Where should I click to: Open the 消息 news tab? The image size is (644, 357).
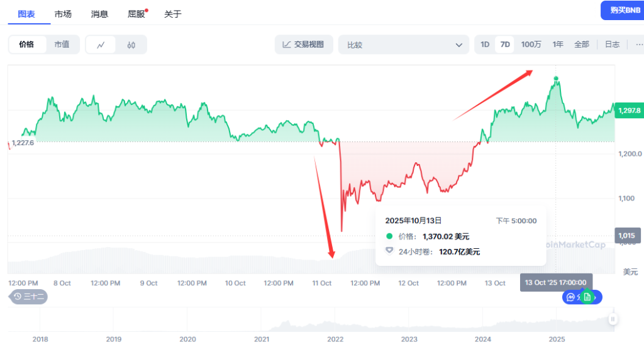pos(99,14)
